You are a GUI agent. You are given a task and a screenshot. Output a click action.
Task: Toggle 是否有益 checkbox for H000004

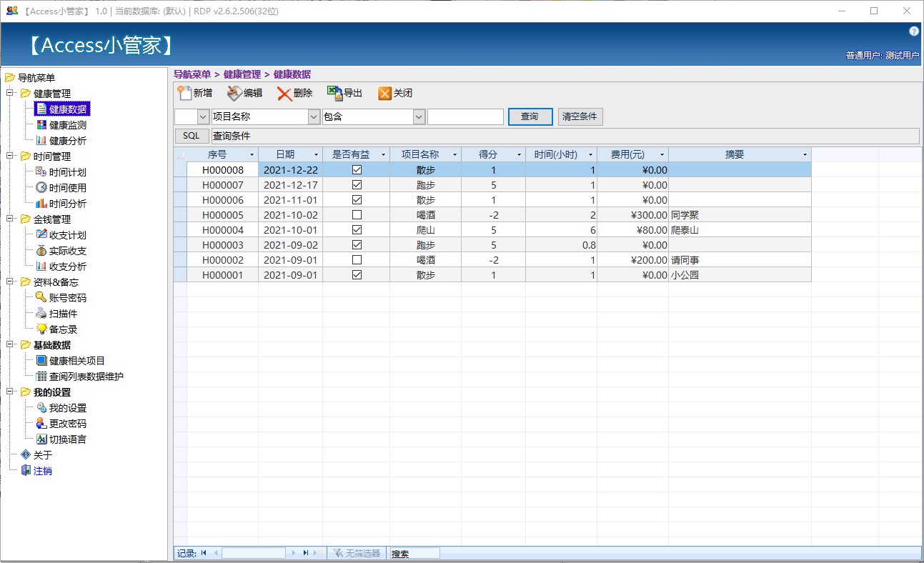pyautogui.click(x=357, y=230)
